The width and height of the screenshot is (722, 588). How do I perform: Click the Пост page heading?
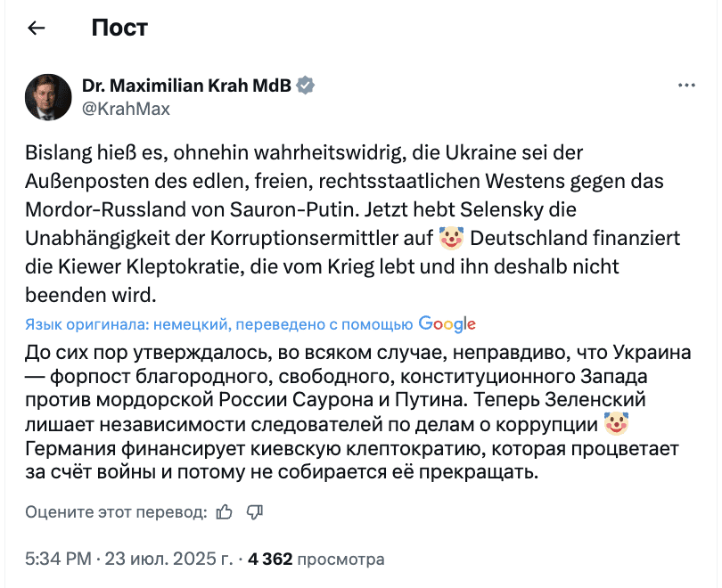119,28
